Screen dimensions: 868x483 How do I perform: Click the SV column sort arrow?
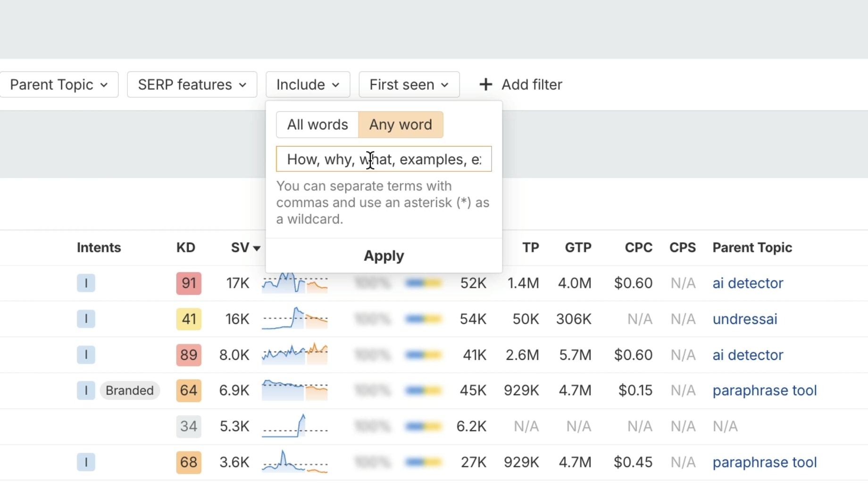(257, 247)
